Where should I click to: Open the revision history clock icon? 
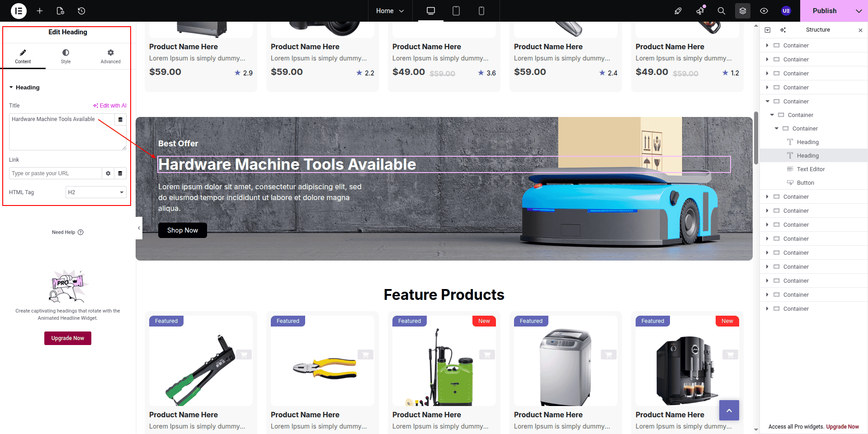(x=81, y=11)
